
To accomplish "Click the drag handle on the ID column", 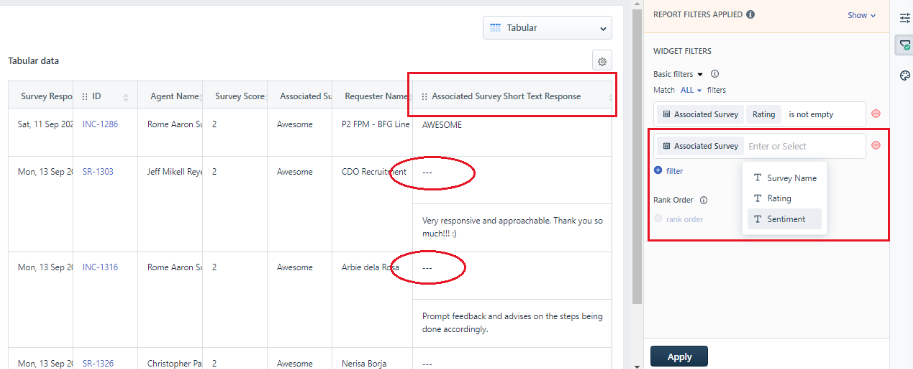I will click(x=85, y=97).
